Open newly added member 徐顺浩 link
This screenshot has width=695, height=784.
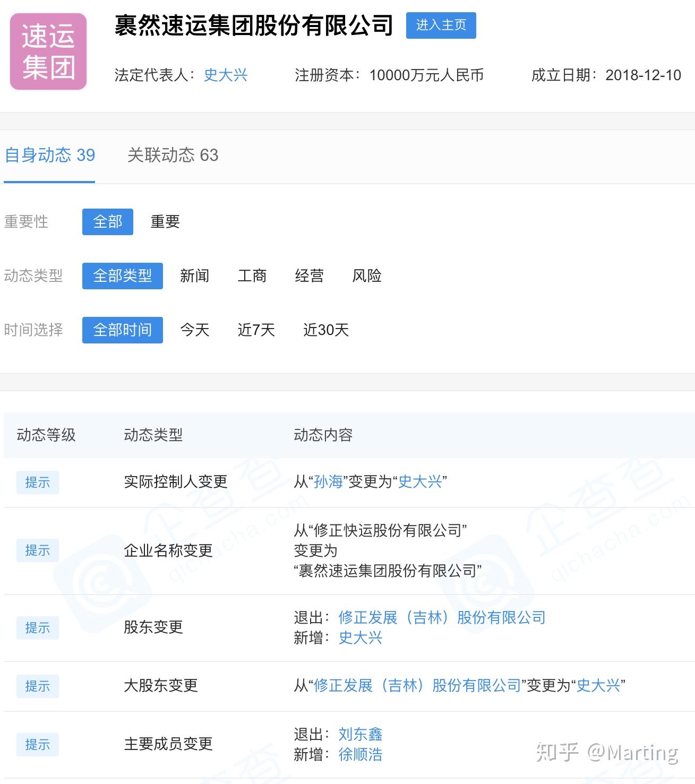pos(361,755)
